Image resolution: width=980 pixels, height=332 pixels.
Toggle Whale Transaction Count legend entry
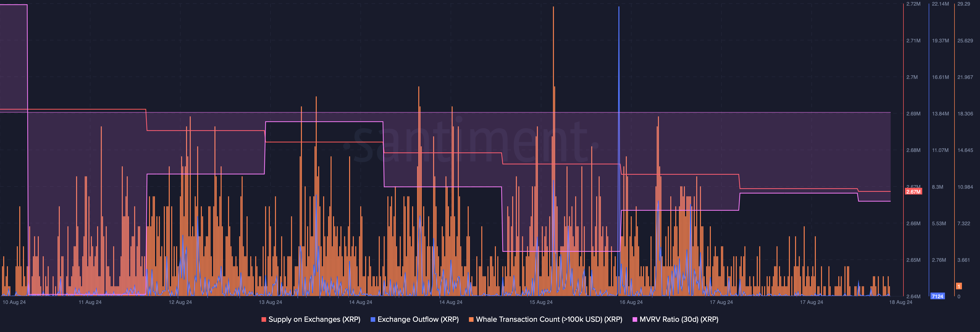[x=546, y=319]
